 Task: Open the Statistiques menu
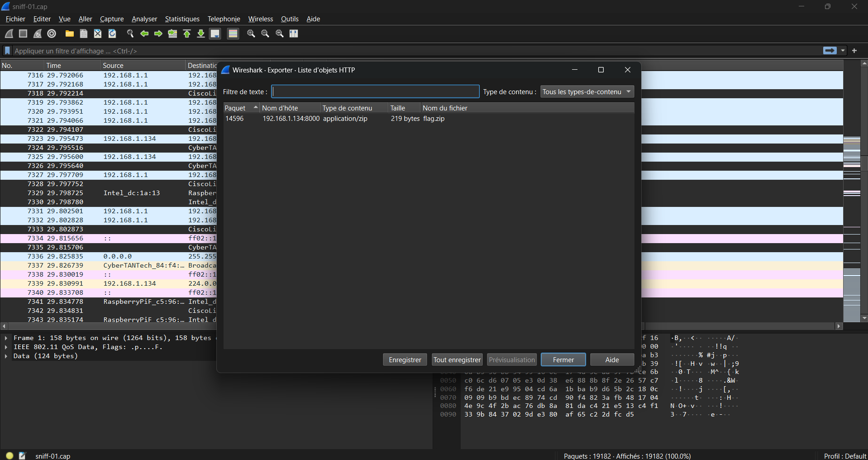coord(182,19)
